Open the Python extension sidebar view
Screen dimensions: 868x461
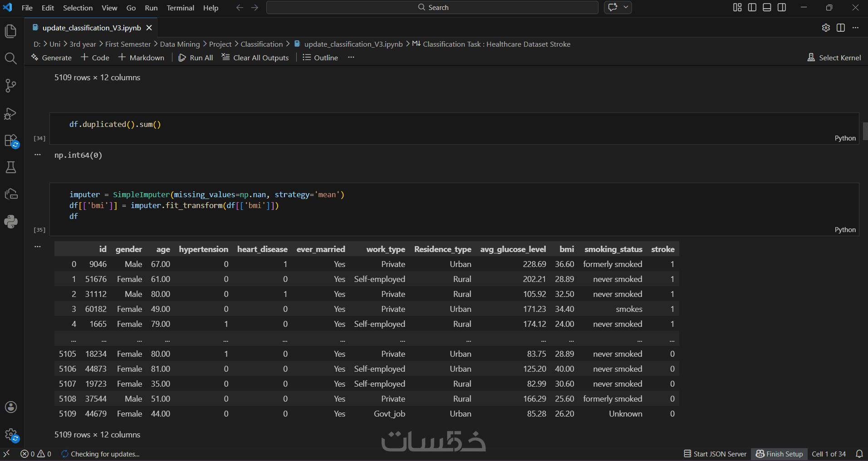tap(11, 222)
